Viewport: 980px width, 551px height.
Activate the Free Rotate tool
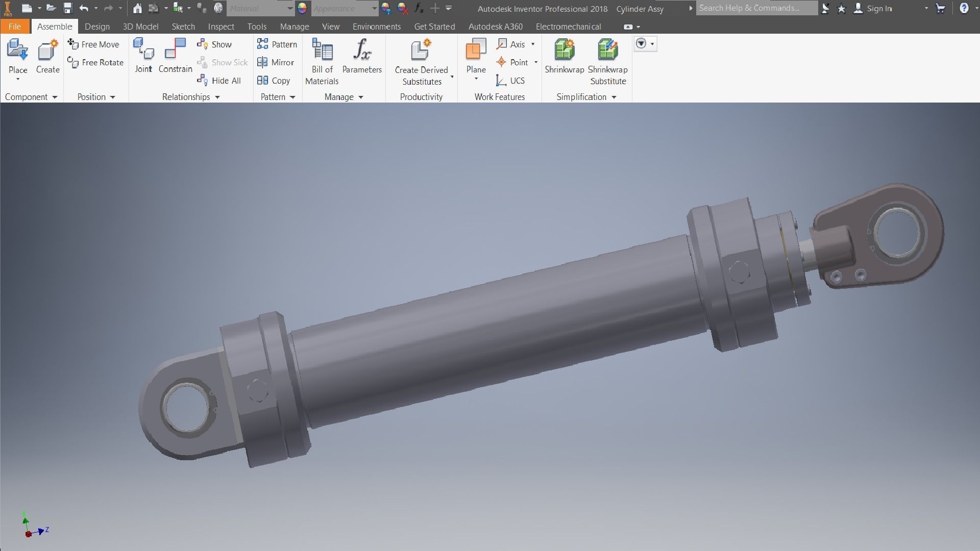click(95, 62)
